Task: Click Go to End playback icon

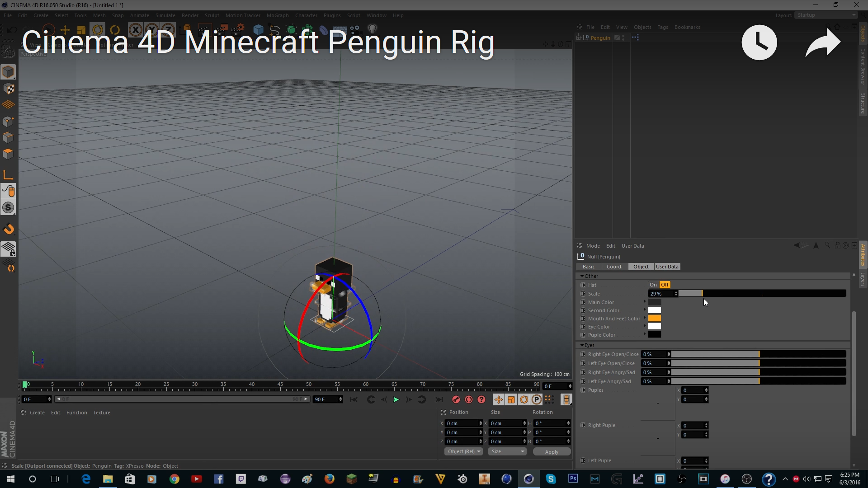Action: pos(439,399)
